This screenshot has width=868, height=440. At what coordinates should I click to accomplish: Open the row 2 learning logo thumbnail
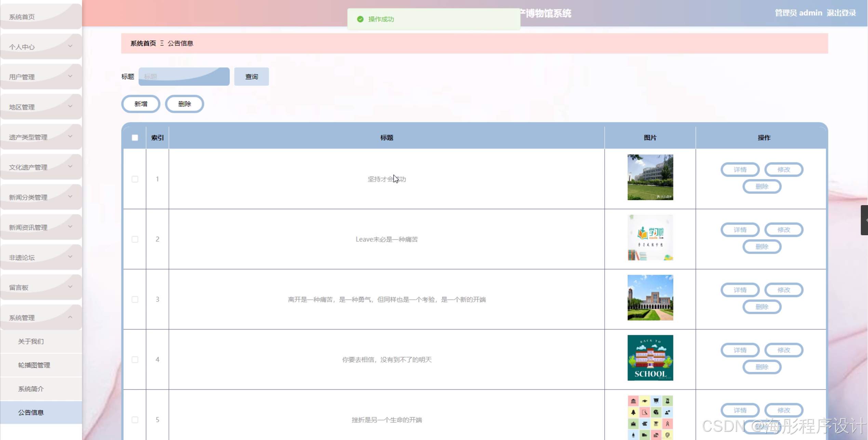pyautogui.click(x=650, y=237)
